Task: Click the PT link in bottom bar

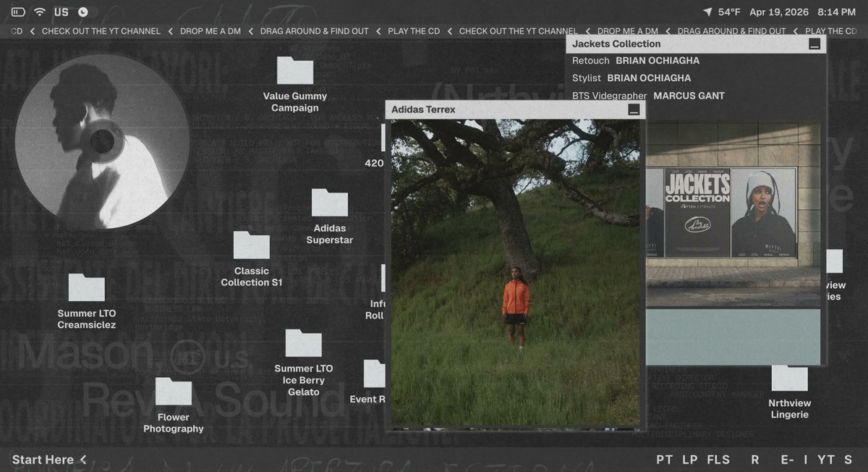Action: pos(665,460)
